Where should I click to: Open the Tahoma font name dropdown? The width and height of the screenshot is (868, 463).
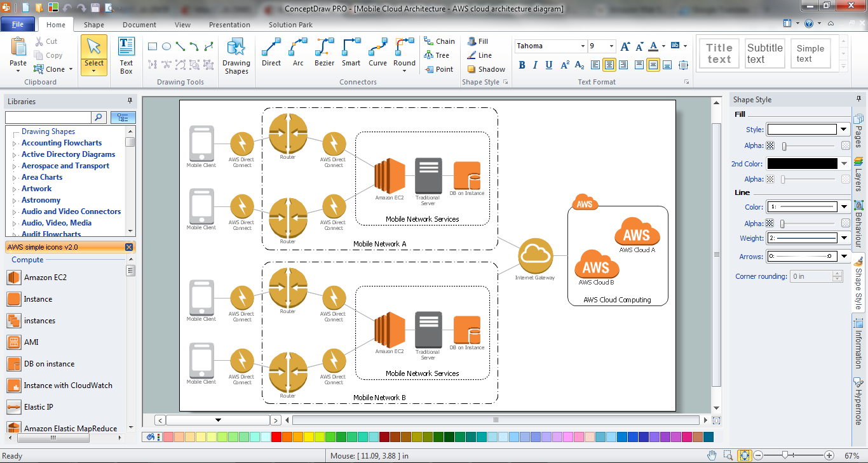click(583, 46)
